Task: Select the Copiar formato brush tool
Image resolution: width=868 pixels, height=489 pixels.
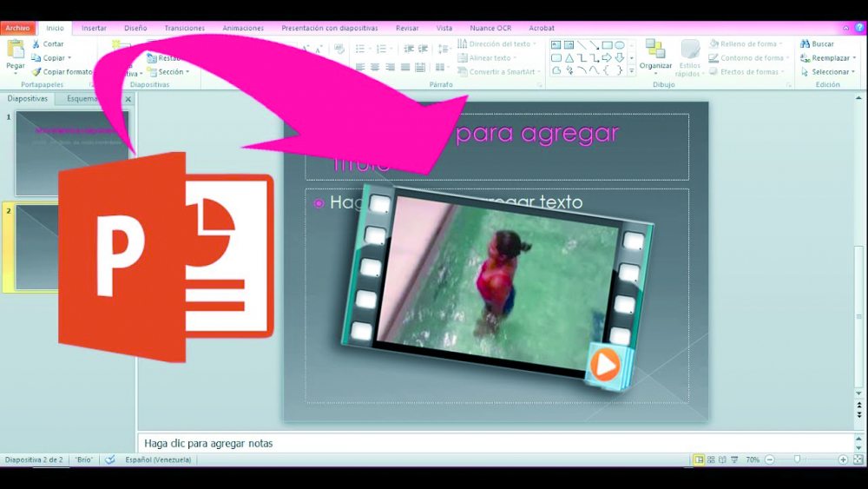Action: (36, 72)
